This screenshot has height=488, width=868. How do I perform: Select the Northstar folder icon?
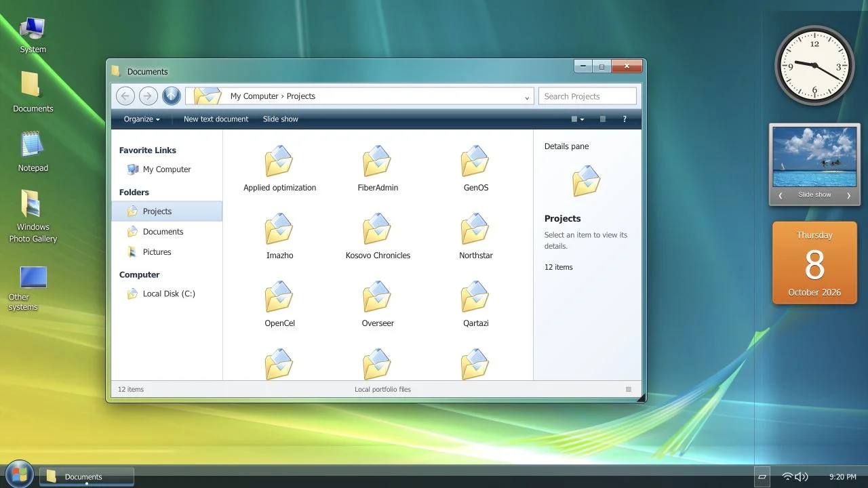click(475, 229)
